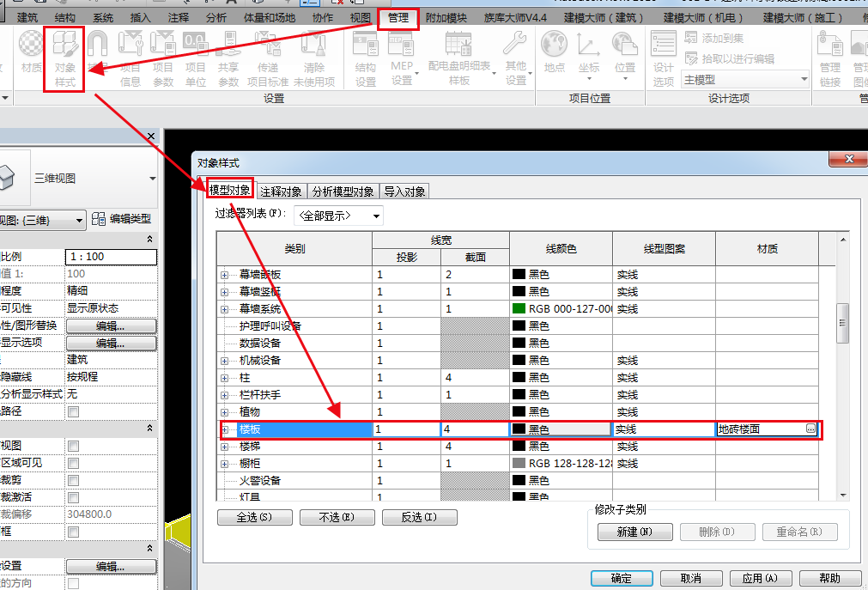The height and width of the screenshot is (590, 868).
Task: Toggle the 裁激活 checkbox
Action: [x=73, y=497]
